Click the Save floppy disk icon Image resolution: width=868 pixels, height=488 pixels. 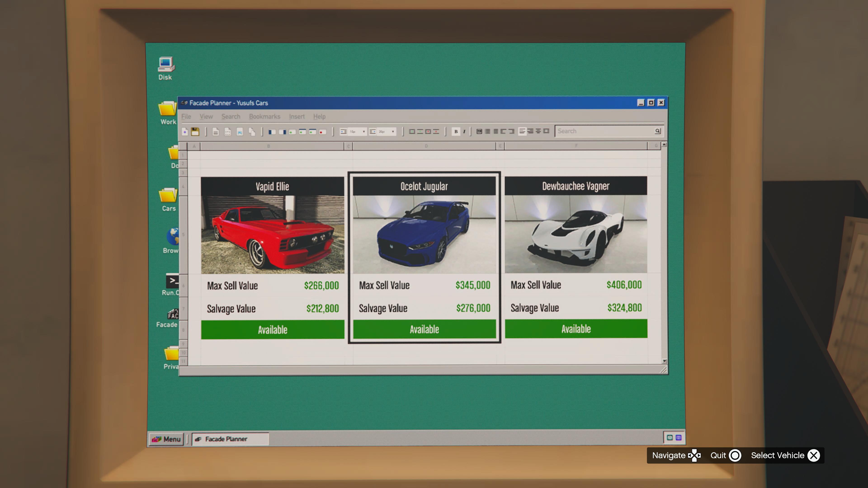coord(195,132)
